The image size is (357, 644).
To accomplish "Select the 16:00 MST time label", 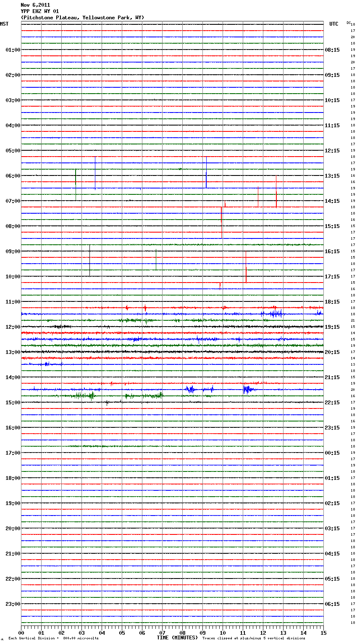I will pyautogui.click(x=13, y=428).
